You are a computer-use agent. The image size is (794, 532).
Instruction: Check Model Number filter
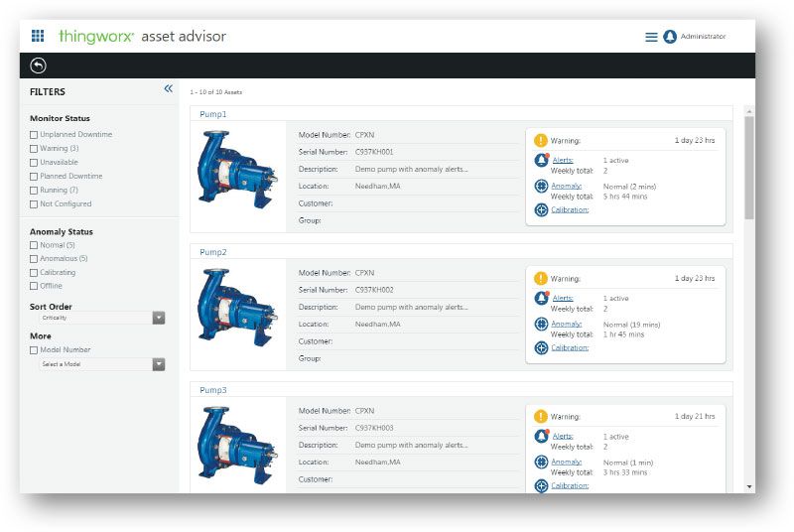tap(34, 350)
